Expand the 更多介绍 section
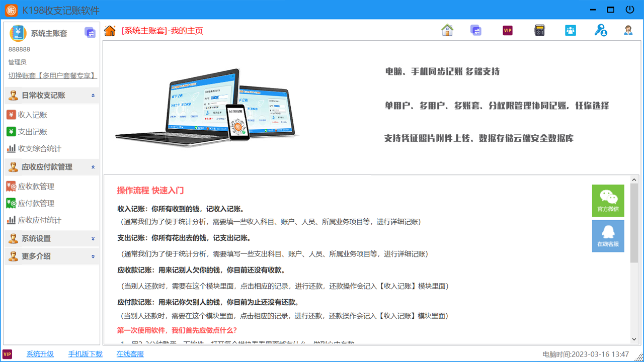The height and width of the screenshot is (362, 644). tap(93, 256)
